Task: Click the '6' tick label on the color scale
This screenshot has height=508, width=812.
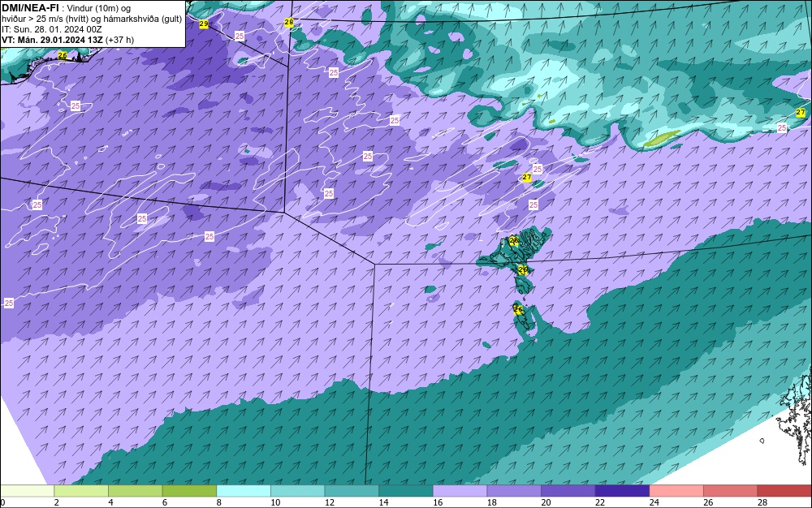Action: click(165, 502)
